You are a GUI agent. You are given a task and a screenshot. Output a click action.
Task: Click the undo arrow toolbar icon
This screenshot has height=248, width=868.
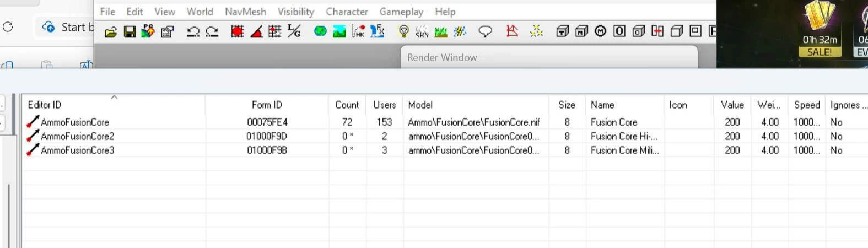[x=193, y=32]
